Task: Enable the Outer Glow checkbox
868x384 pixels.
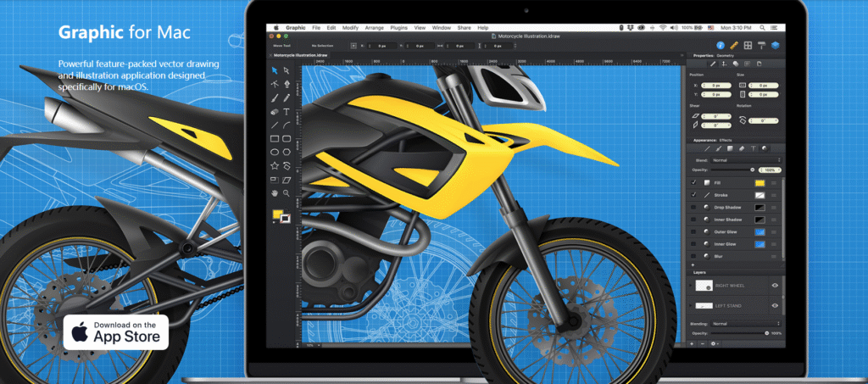Action: (693, 231)
